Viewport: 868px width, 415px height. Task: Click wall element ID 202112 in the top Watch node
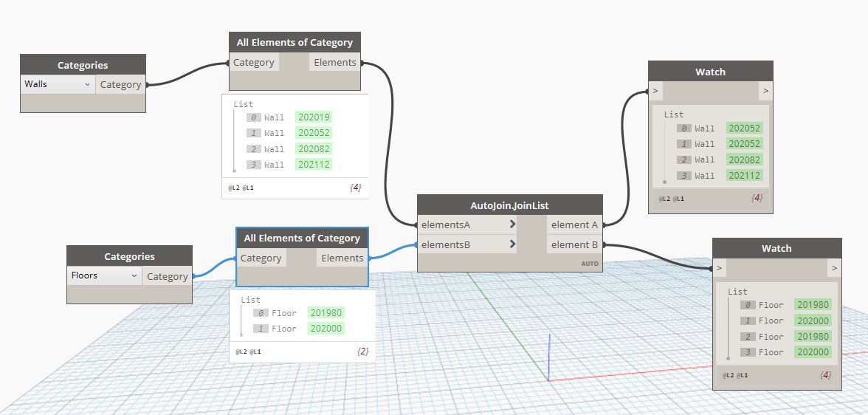pos(745,176)
